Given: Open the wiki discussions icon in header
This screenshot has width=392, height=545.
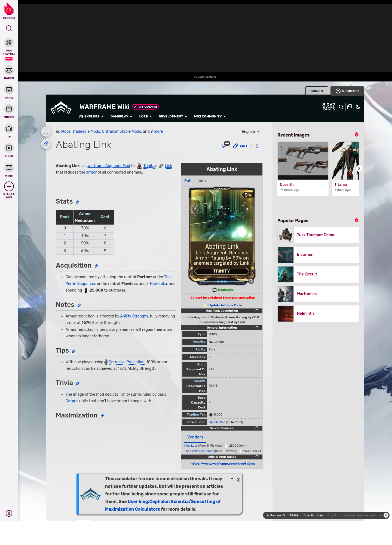Looking at the screenshot, I should tap(350, 107).
